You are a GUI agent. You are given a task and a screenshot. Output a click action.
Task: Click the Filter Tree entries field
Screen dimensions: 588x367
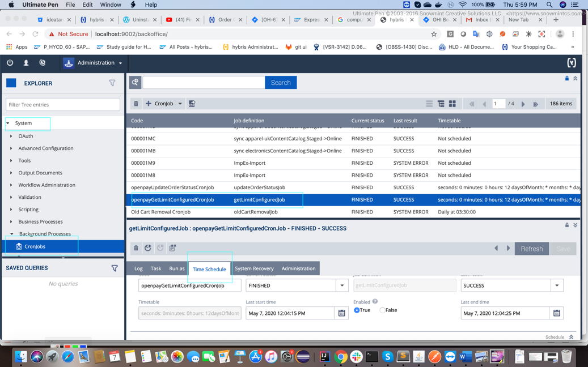[63, 105]
